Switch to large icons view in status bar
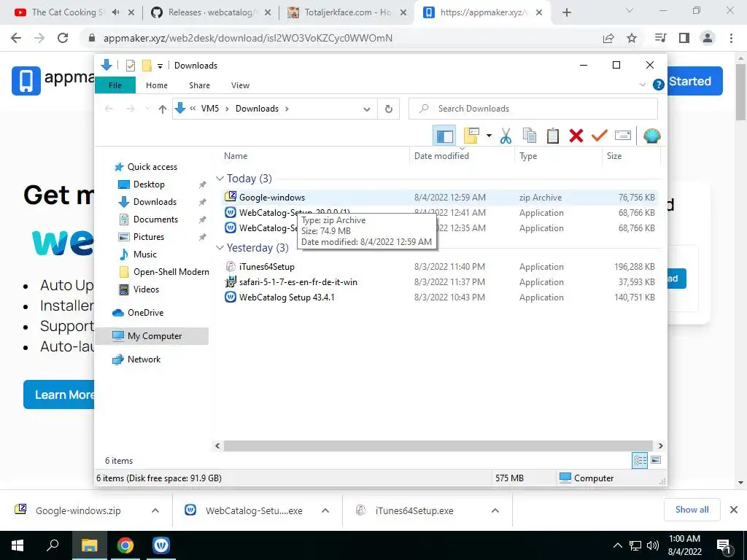The height and width of the screenshot is (560, 747). pos(656,461)
